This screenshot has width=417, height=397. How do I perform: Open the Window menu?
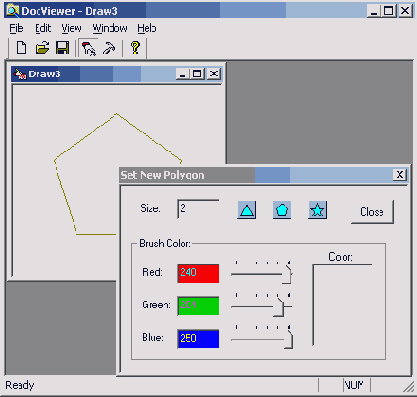(110, 29)
